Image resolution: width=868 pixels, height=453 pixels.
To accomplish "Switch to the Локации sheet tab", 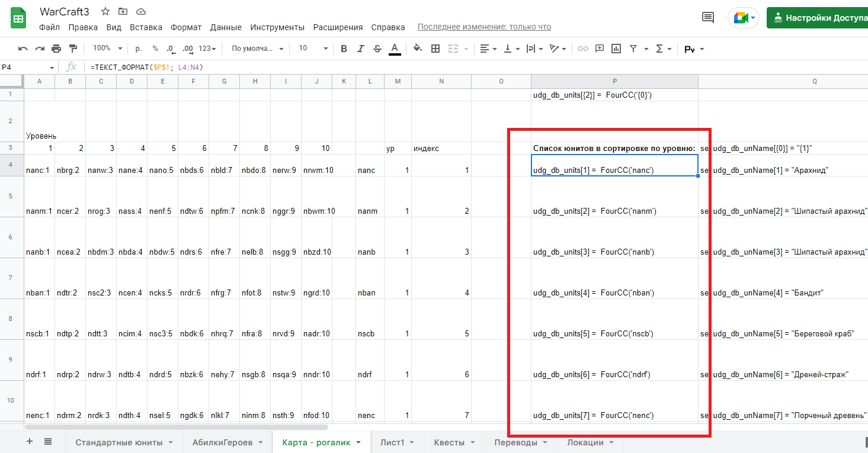I will (591, 442).
